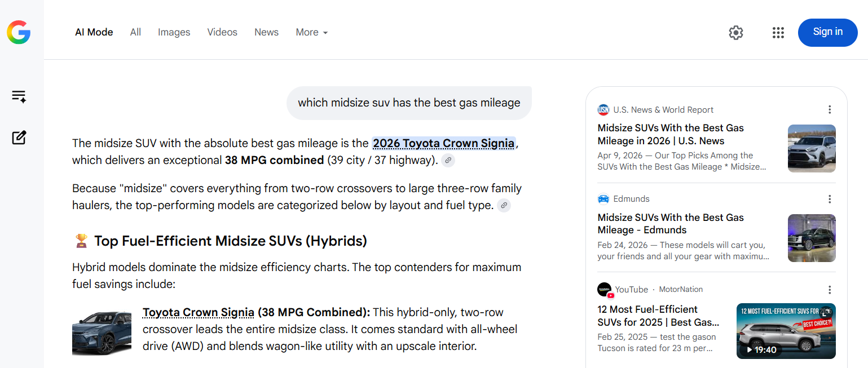Click the Edmunds source name
This screenshot has width=868, height=368.
coord(632,199)
